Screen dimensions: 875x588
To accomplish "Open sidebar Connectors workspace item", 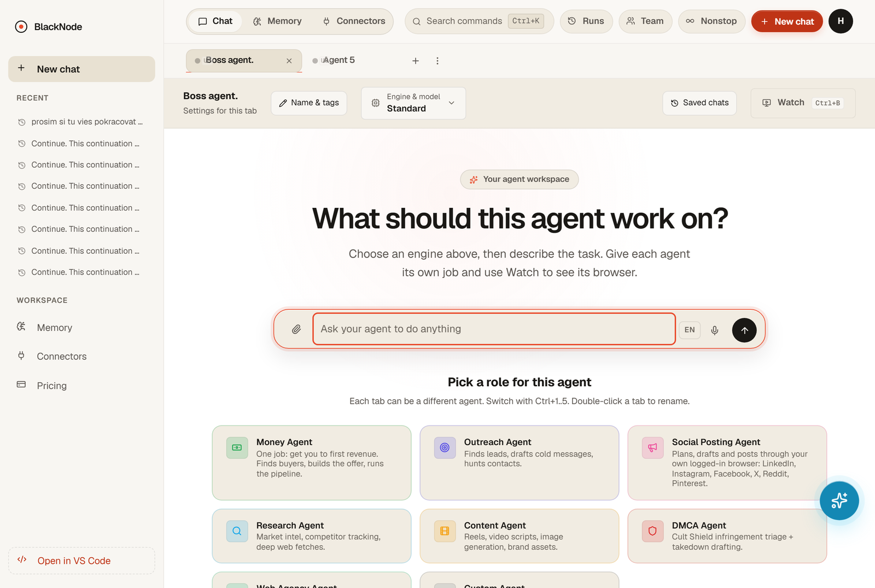I will tap(81, 356).
